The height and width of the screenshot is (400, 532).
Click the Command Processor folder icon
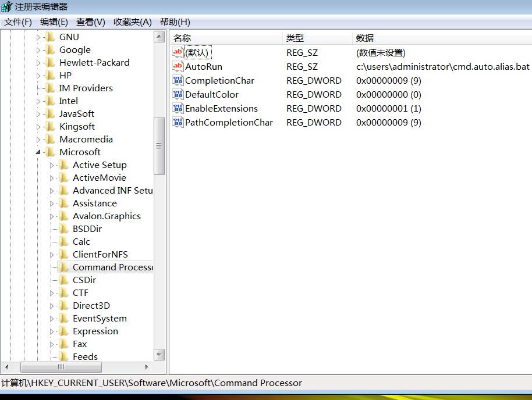coord(63,267)
